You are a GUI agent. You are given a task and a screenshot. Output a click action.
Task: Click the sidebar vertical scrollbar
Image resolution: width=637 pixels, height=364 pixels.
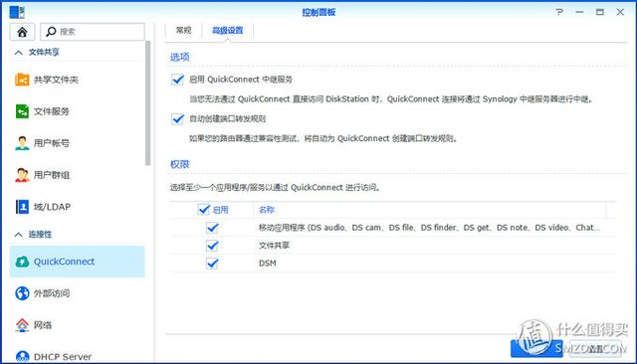(148, 102)
